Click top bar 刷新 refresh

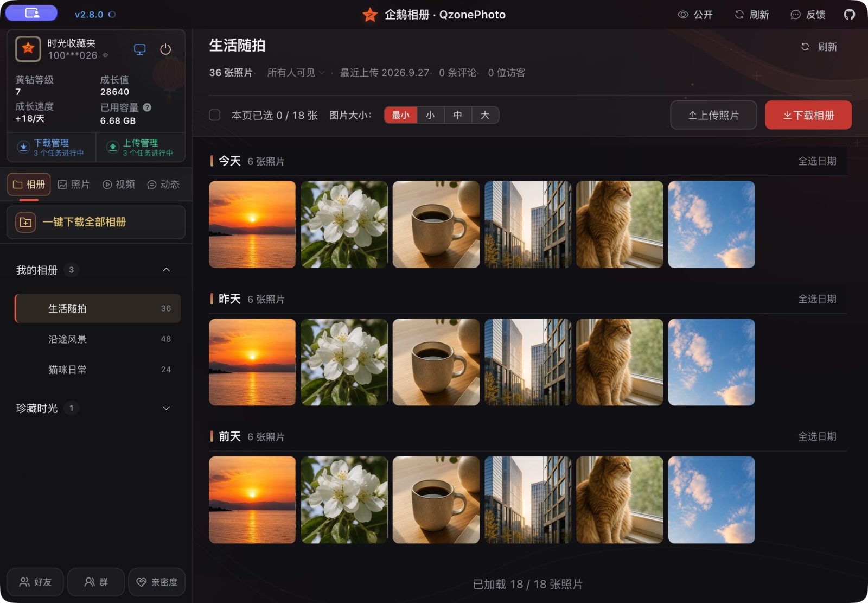(751, 15)
